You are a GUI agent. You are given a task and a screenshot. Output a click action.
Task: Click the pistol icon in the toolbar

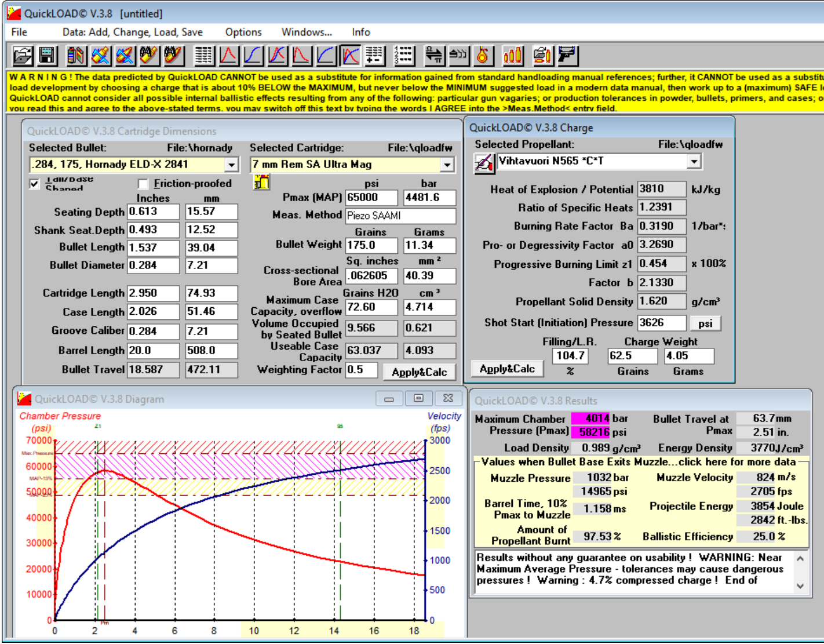tap(567, 56)
